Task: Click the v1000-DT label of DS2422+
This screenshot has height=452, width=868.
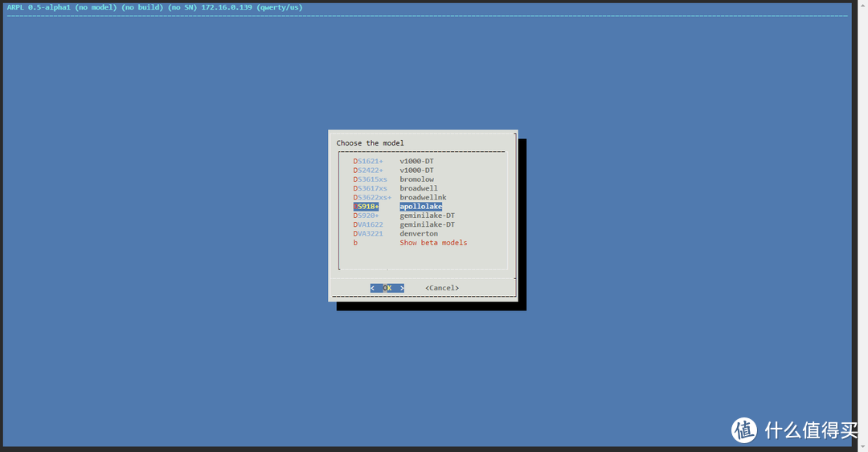Action: click(x=417, y=170)
